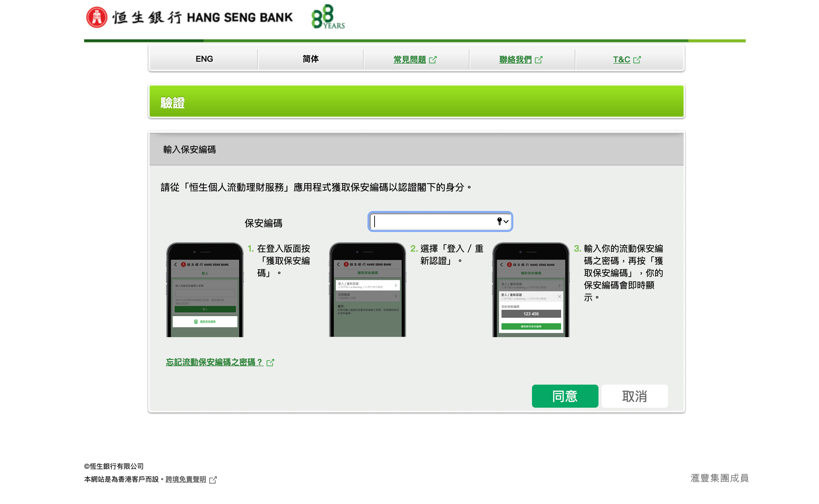Select 聯絡我們 from navigation menu
This screenshot has height=504, width=819.
tap(521, 59)
